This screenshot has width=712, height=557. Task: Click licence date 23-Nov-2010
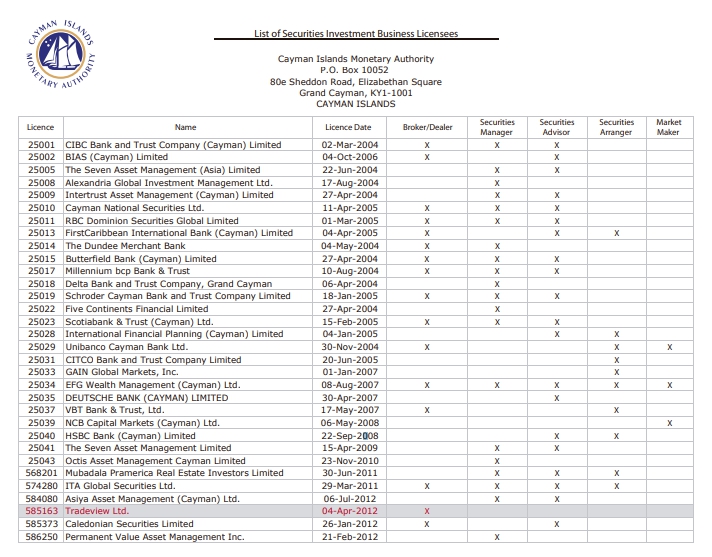350,461
